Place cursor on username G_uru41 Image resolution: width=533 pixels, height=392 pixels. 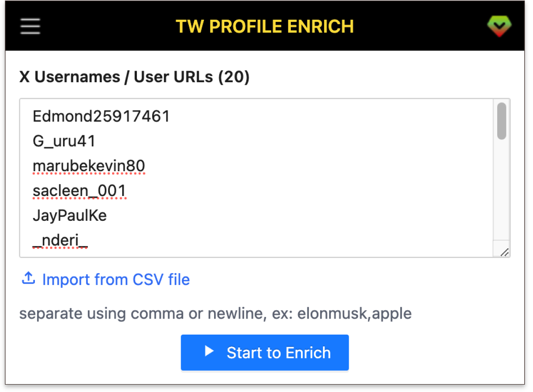pos(64,141)
